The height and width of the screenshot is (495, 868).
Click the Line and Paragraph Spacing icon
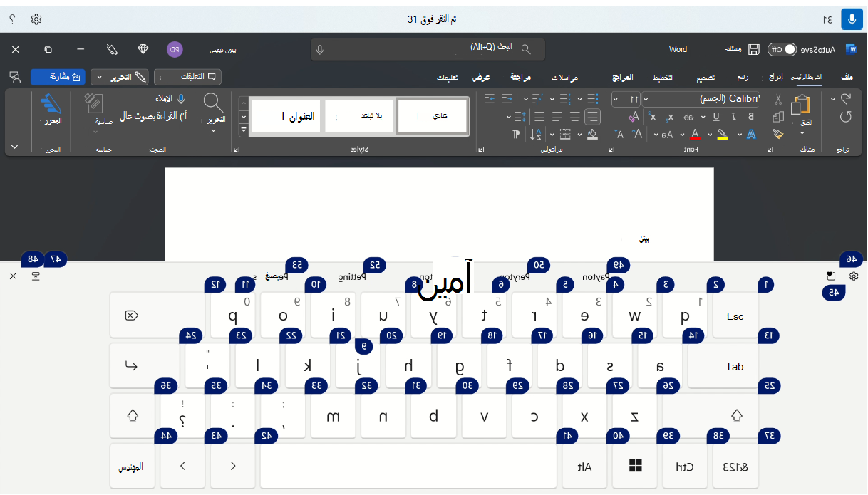(x=520, y=117)
